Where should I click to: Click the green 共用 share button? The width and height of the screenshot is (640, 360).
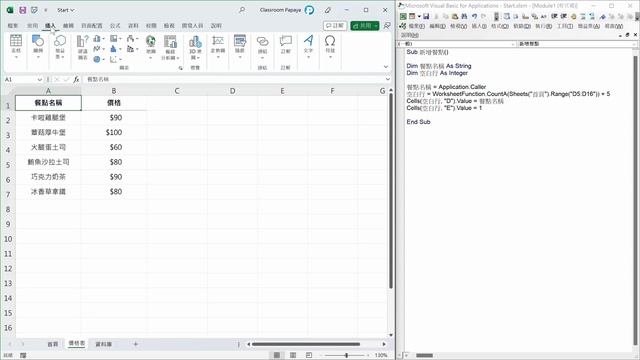(x=364, y=26)
